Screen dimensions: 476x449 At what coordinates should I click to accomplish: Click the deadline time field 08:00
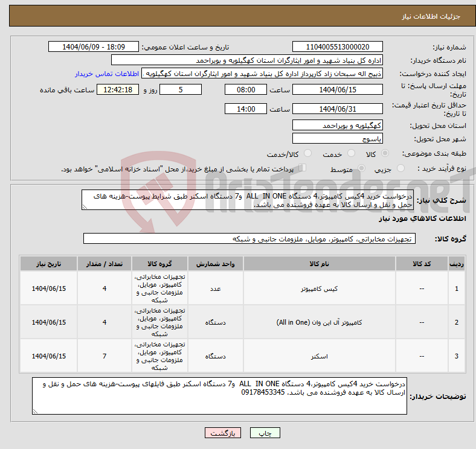click(x=246, y=89)
